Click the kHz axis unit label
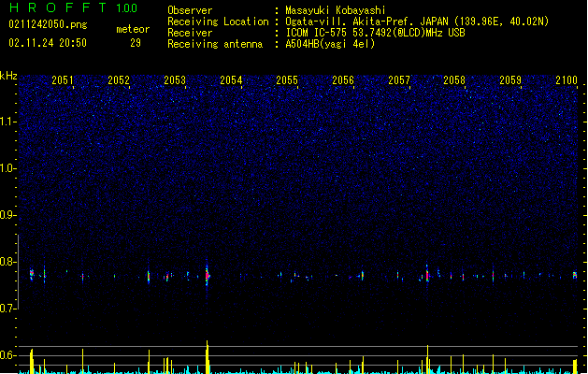The image size is (588, 374). click(8, 76)
